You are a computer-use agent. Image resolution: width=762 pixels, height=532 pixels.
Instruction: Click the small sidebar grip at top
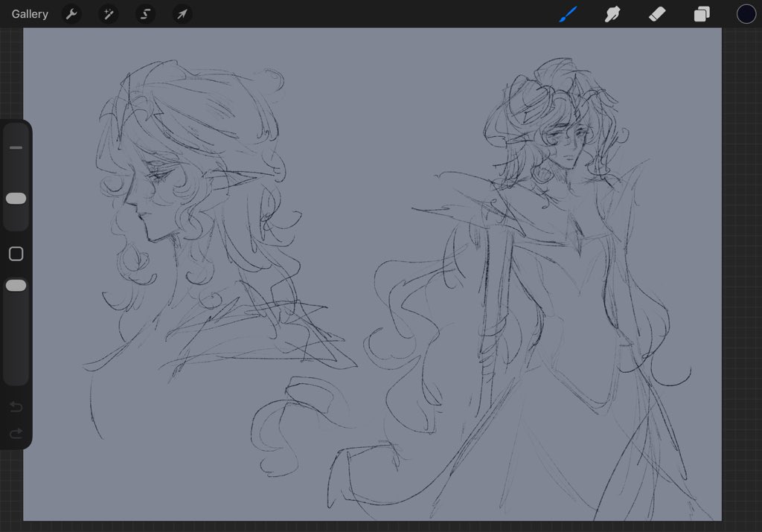(x=16, y=147)
